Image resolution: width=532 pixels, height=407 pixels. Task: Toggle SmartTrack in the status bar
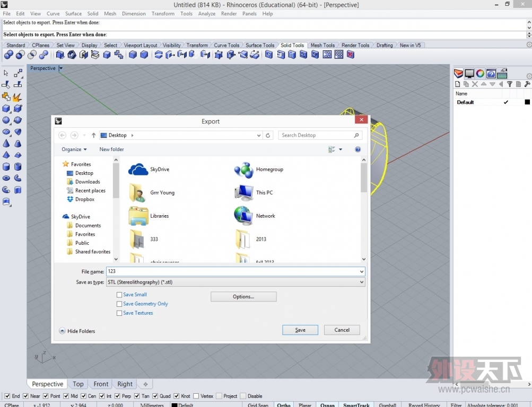(356, 405)
